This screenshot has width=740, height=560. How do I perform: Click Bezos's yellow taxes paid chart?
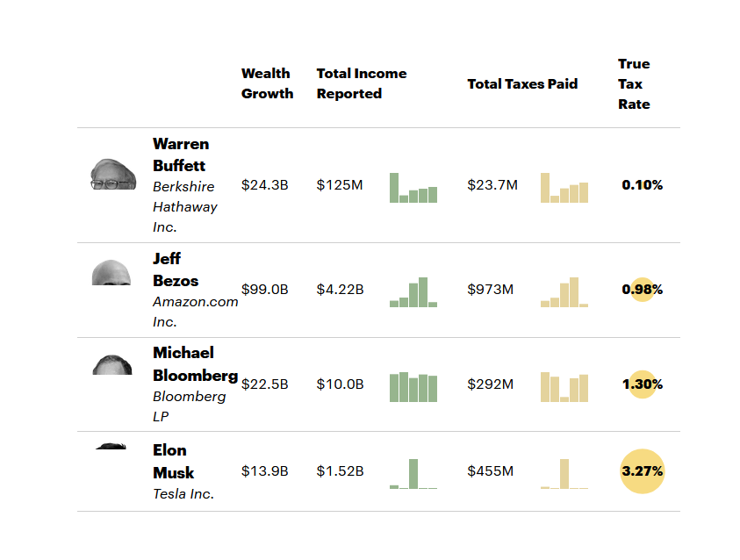[564, 292]
